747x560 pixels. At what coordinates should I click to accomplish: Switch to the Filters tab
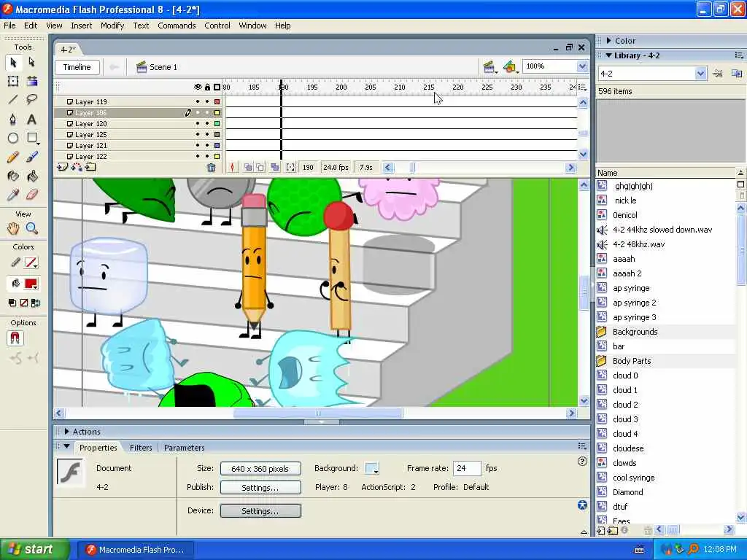[141, 448]
